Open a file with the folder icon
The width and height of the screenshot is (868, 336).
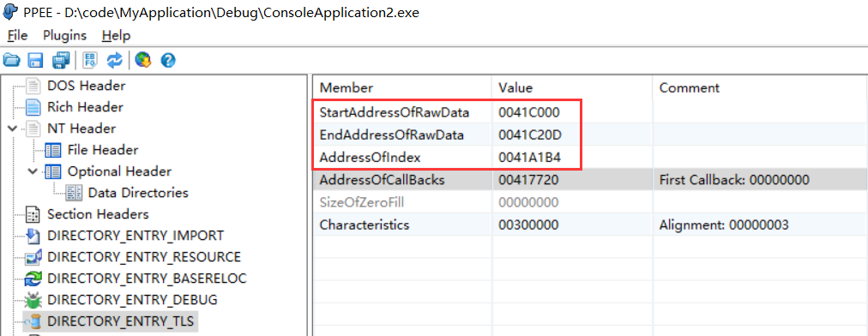coord(12,60)
